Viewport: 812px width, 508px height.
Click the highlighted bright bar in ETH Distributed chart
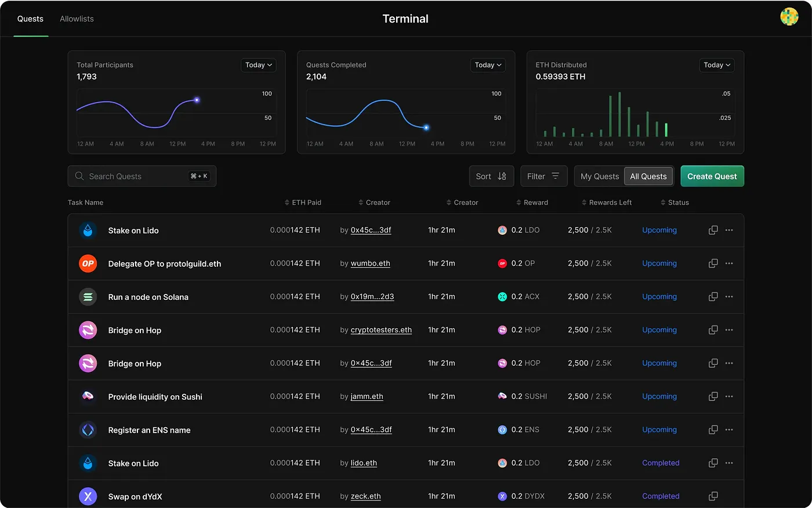(x=666, y=130)
